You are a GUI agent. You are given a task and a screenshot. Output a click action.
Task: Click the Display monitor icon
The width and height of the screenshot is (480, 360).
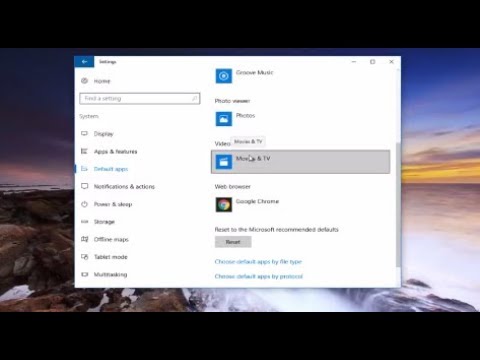[x=84, y=133]
